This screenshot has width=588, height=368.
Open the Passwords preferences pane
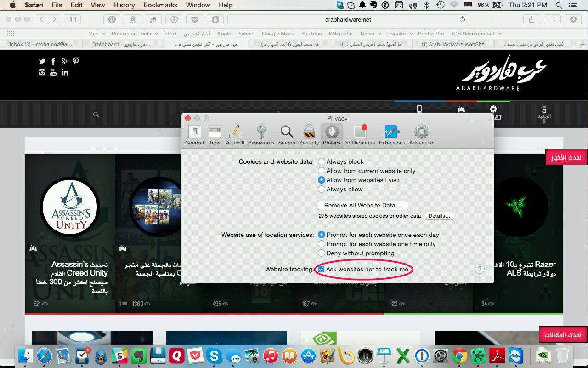[261, 135]
